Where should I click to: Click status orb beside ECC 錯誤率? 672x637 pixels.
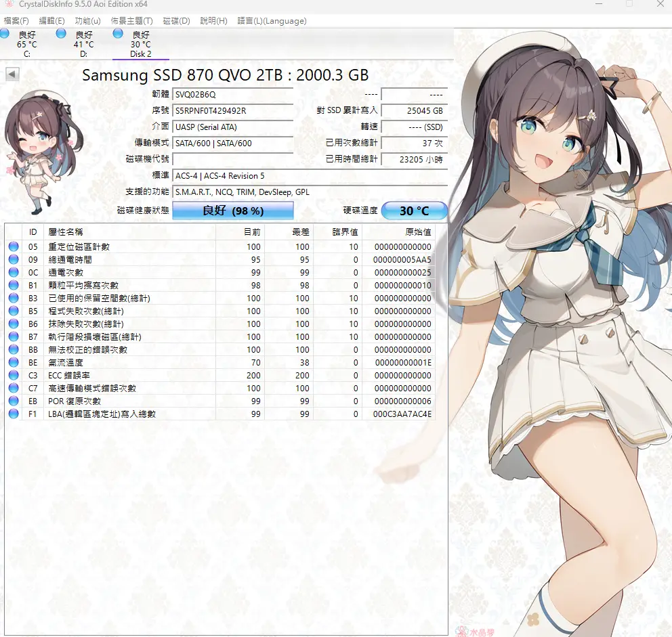(14, 376)
